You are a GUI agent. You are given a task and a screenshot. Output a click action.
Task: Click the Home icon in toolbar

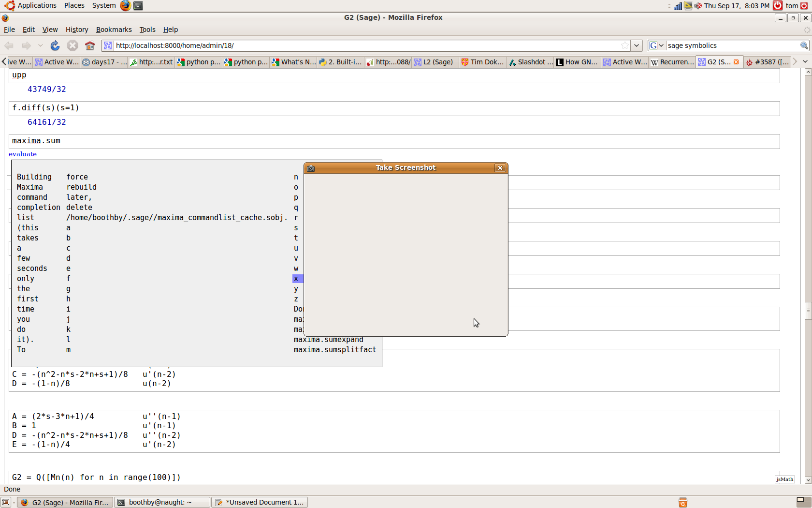click(x=90, y=45)
